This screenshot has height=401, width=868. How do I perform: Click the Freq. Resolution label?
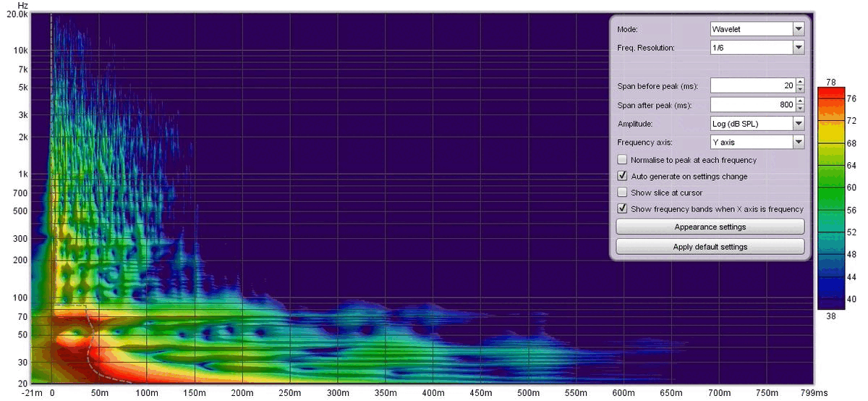click(x=646, y=48)
